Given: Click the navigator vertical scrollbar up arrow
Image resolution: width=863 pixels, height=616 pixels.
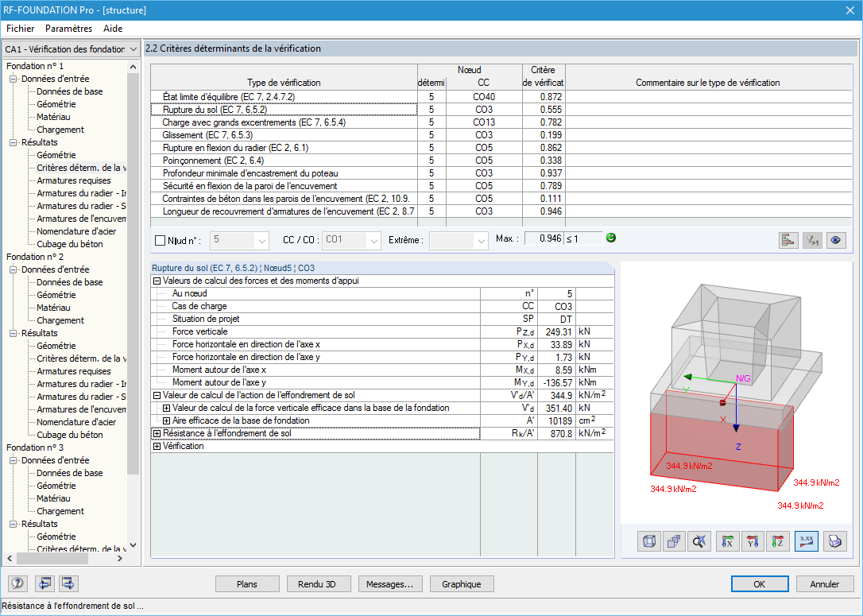Looking at the screenshot, I should click(133, 66).
